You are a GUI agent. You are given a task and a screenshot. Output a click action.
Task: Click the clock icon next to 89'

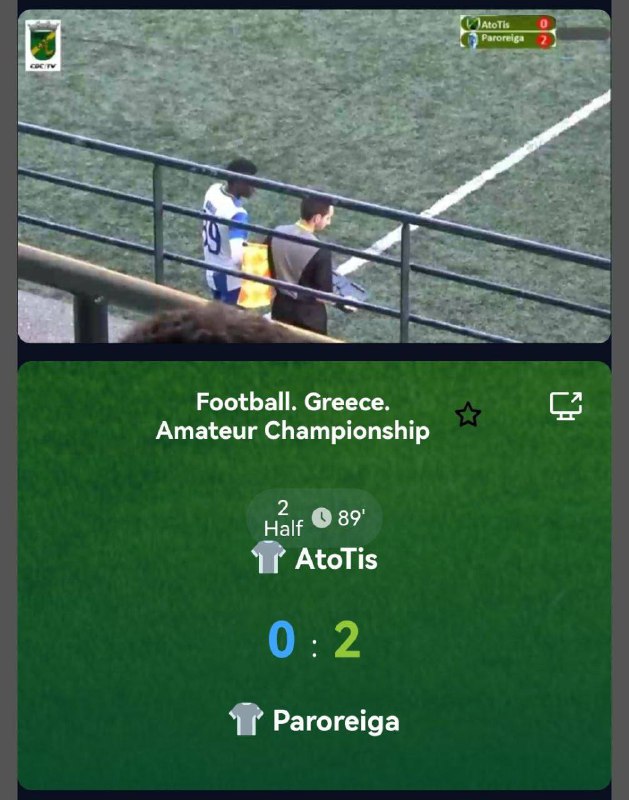321,518
